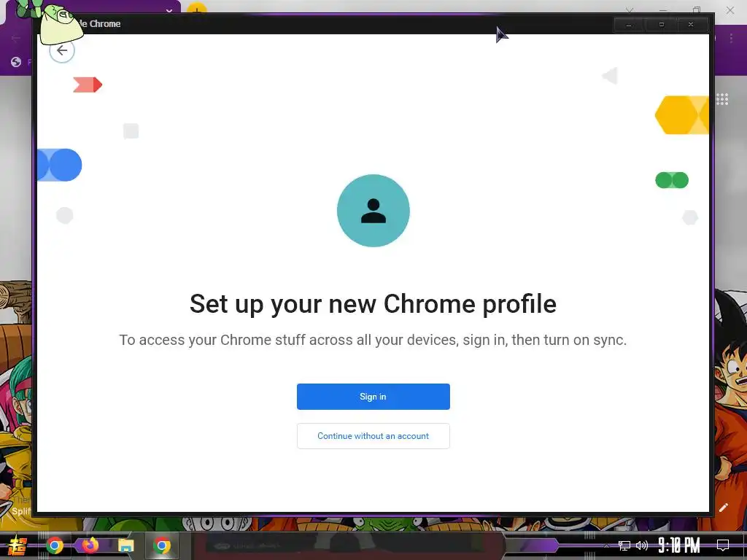
Task: Click the globe site icon in background browser
Action: 16,62
